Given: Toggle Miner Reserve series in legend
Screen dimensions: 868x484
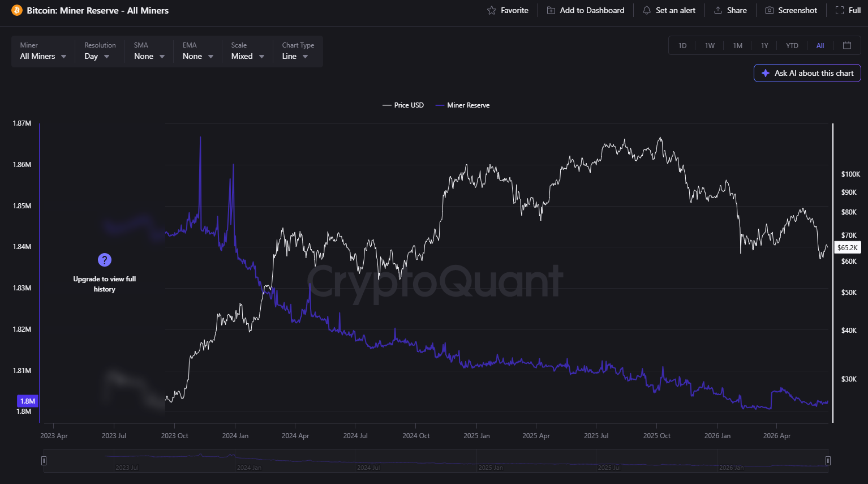Looking at the screenshot, I should (x=462, y=105).
